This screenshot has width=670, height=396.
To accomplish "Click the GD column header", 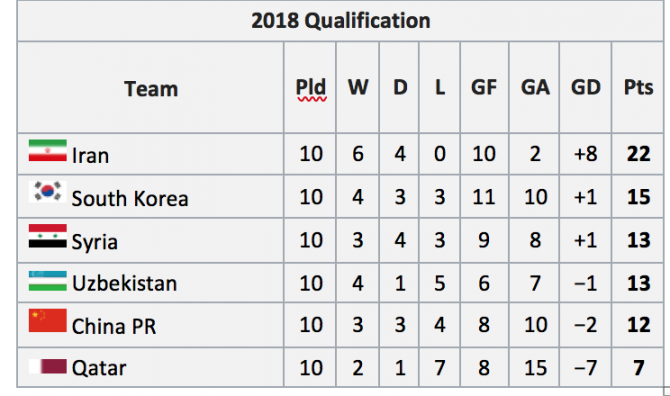I will coord(586,88).
